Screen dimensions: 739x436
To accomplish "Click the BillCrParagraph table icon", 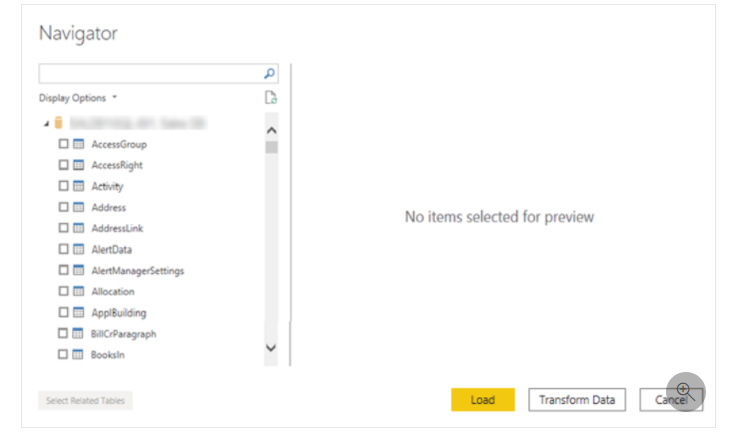I will (x=78, y=333).
